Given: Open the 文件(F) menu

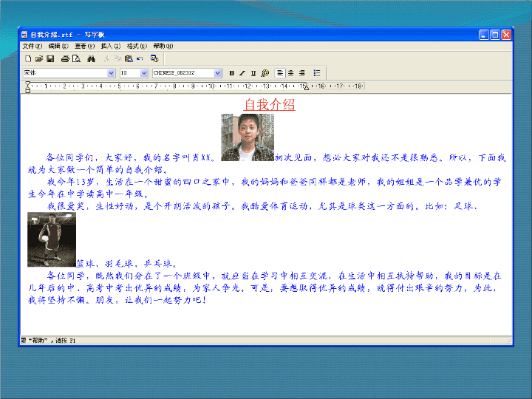Looking at the screenshot, I should point(33,46).
